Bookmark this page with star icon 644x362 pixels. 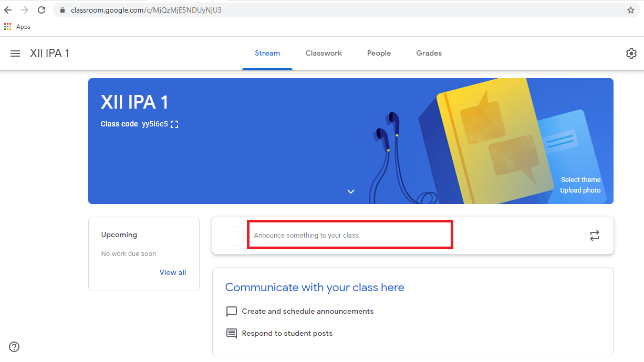[630, 10]
